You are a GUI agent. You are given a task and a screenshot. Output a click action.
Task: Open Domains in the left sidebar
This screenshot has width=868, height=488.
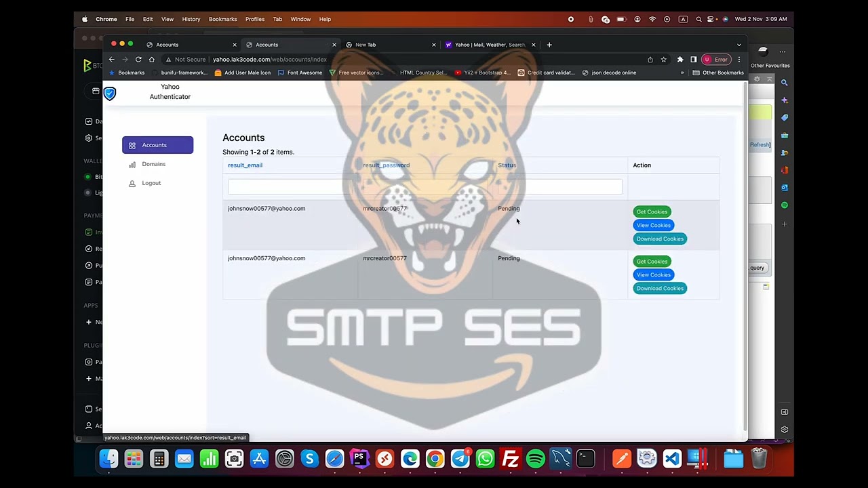point(154,164)
